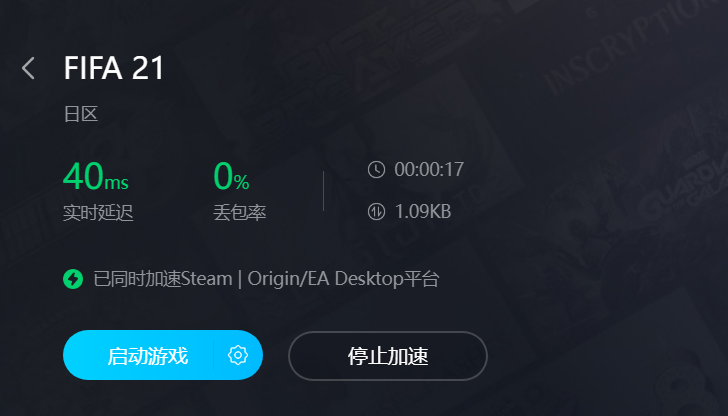Click the 实时延迟 label
Screen dimensions: 728x416
coord(98,213)
